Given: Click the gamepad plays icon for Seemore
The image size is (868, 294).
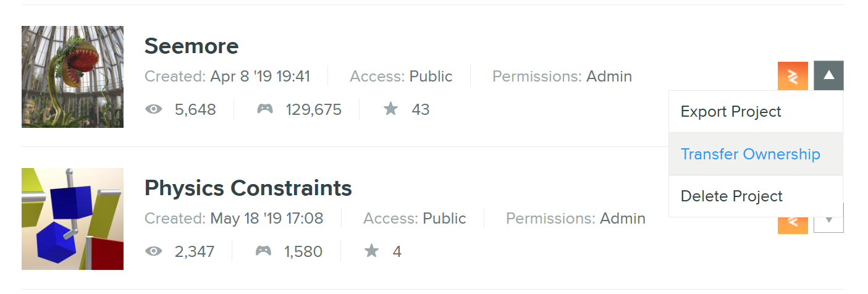Looking at the screenshot, I should pos(265,110).
